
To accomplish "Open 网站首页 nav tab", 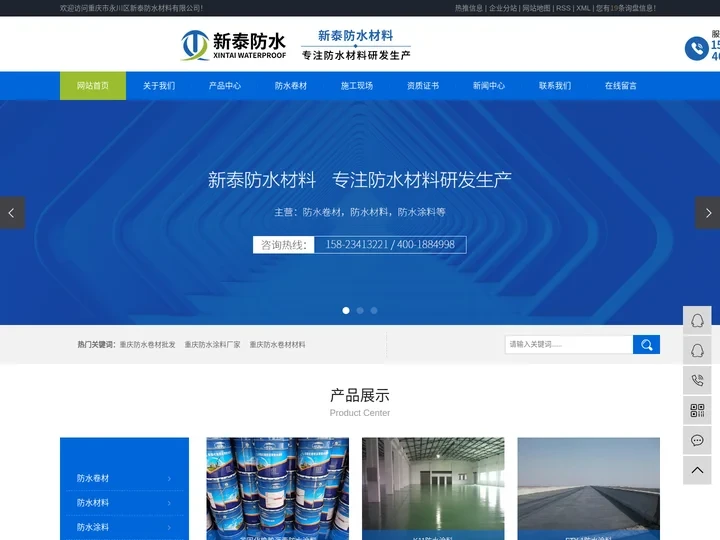I will (x=93, y=86).
